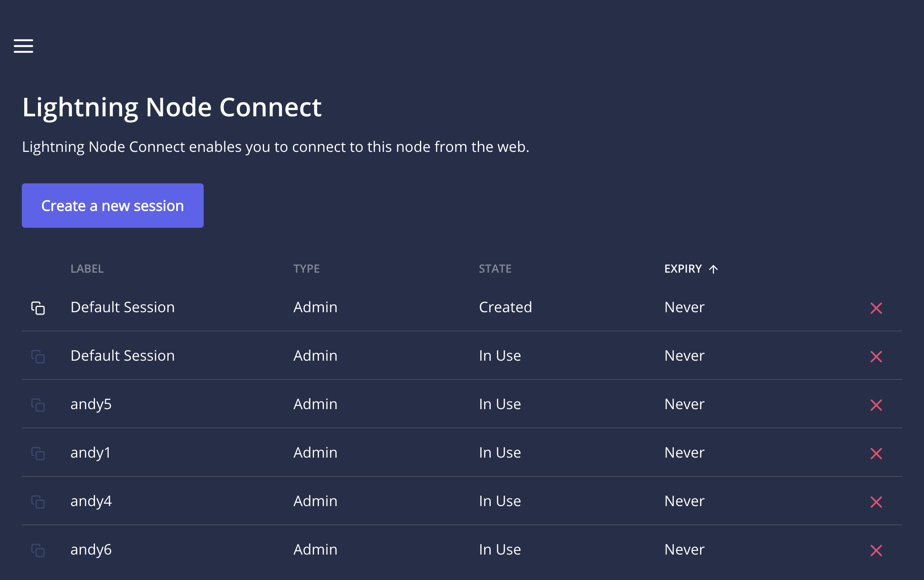Select the andy6 session row label
This screenshot has width=924, height=580.
click(x=91, y=550)
